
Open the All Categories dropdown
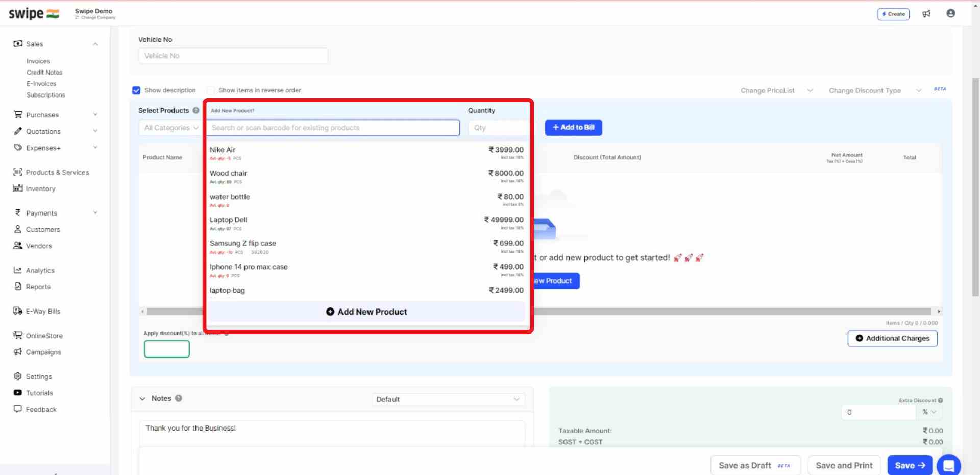coord(170,128)
